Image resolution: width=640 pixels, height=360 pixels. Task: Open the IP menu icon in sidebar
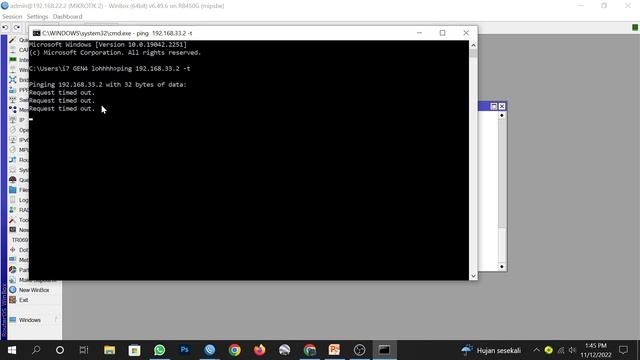pos(13,120)
